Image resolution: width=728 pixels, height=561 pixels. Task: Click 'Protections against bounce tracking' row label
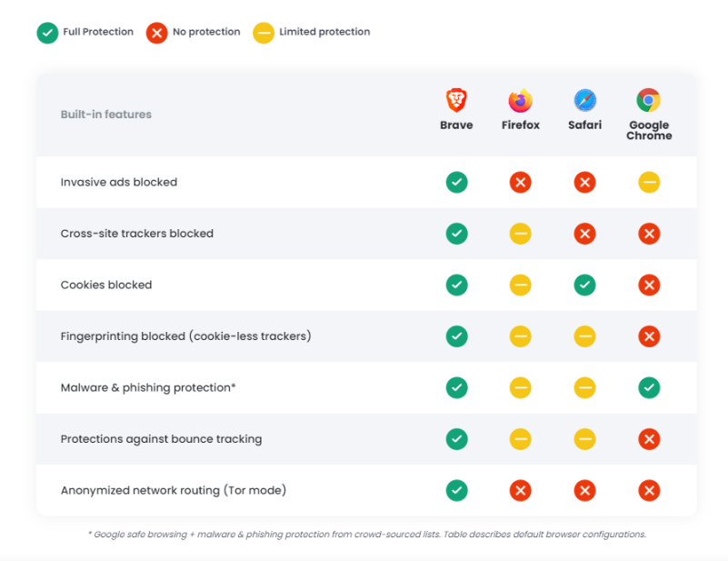[x=161, y=439]
